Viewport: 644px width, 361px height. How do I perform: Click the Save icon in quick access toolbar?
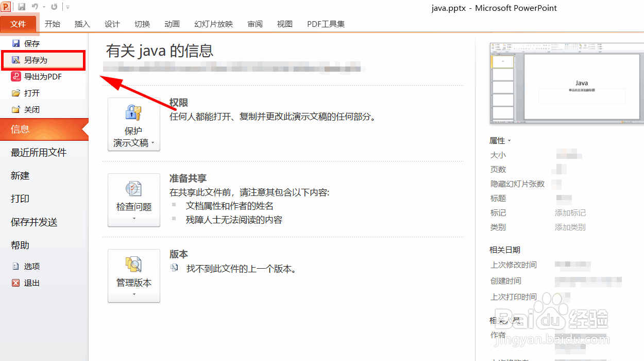tap(22, 7)
